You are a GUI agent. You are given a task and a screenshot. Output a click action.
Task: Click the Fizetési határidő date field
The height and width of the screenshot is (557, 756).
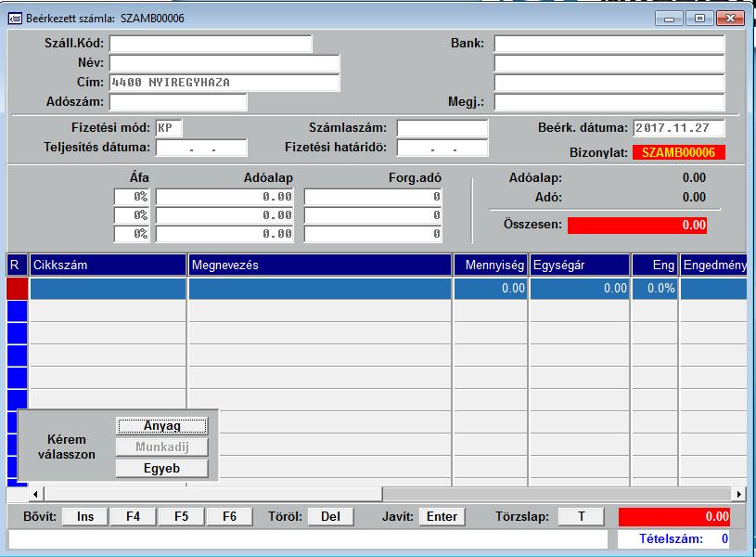442,148
